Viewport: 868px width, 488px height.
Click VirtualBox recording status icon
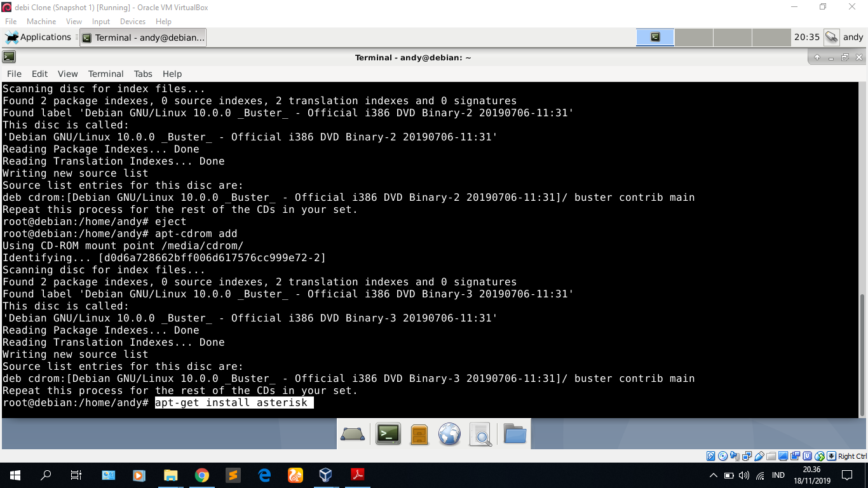(x=796, y=456)
